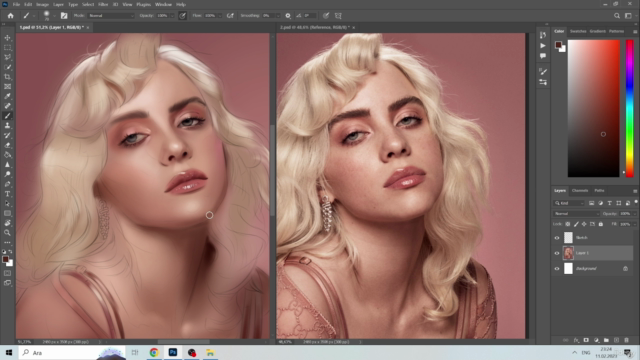The height and width of the screenshot is (360, 640).
Task: Toggle pressure for size
Action: pyautogui.click(x=326, y=16)
